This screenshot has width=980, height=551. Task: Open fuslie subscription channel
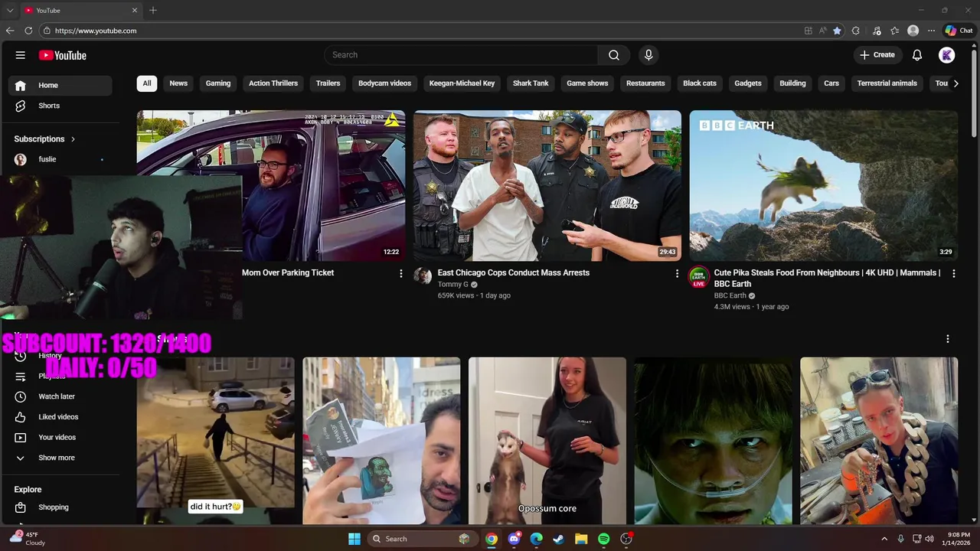pos(60,159)
